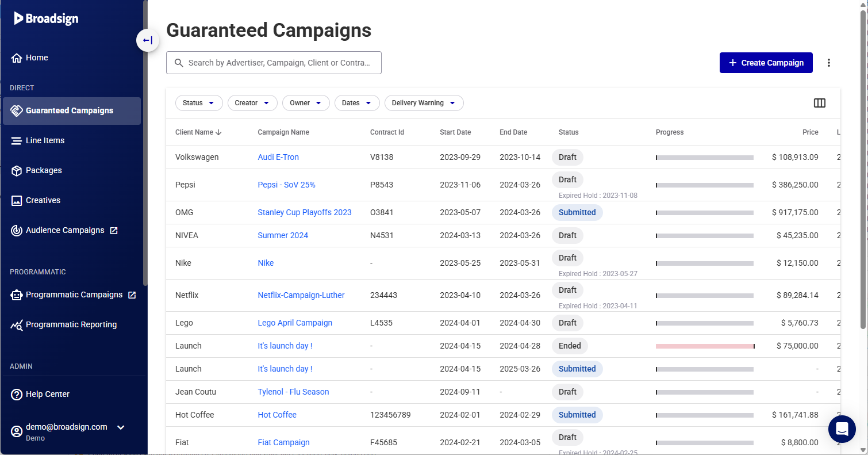Toggle the Client Name sort order
Viewport: 868px width, 455px height.
[x=198, y=132]
